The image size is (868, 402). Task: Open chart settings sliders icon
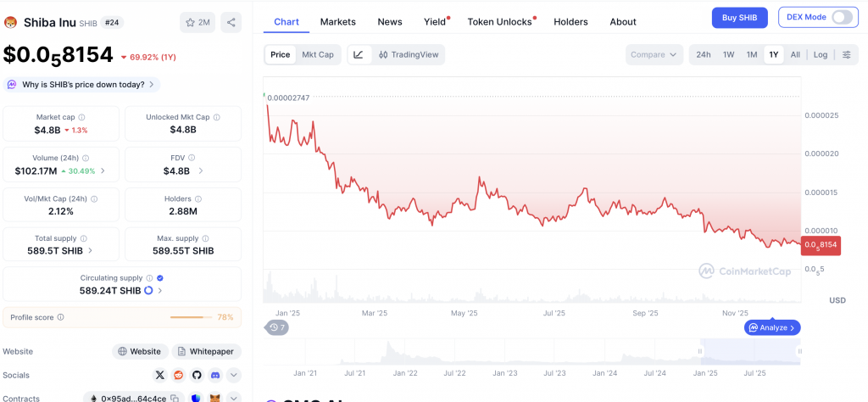click(846, 54)
